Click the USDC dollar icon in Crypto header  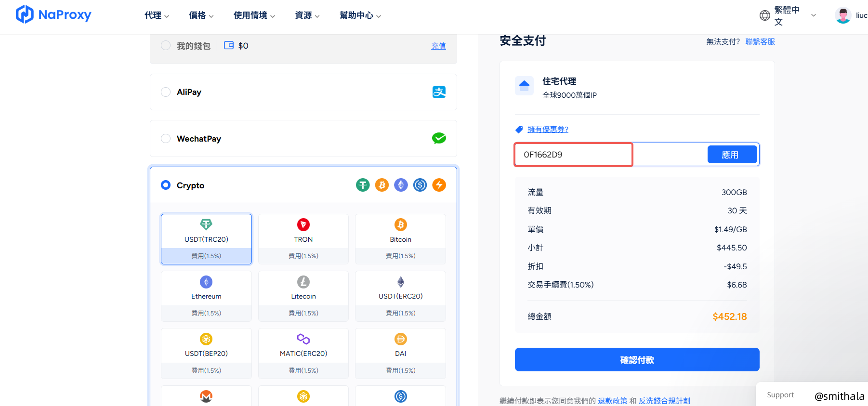[420, 185]
